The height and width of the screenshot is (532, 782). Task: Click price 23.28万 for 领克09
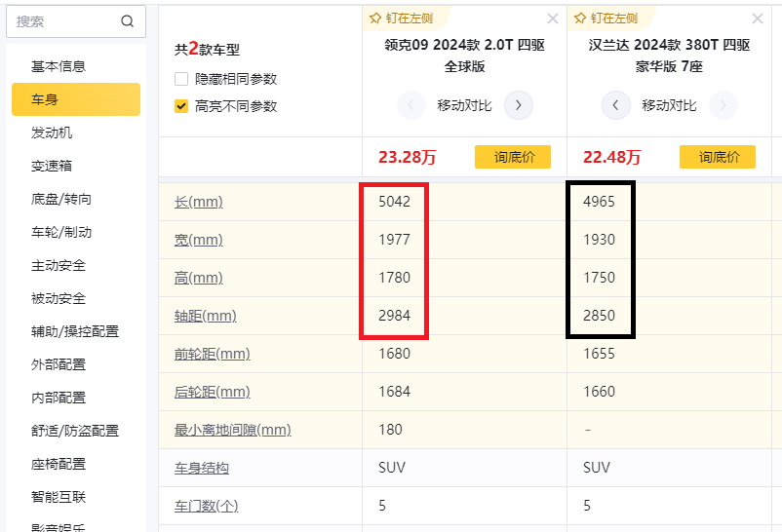pyautogui.click(x=407, y=157)
